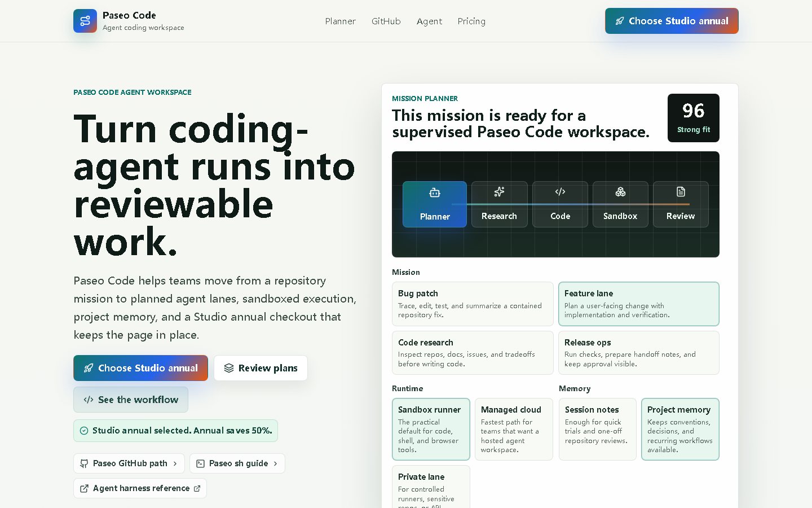Click header Choose Studio annual button
The height and width of the screenshot is (508, 812).
tap(672, 21)
